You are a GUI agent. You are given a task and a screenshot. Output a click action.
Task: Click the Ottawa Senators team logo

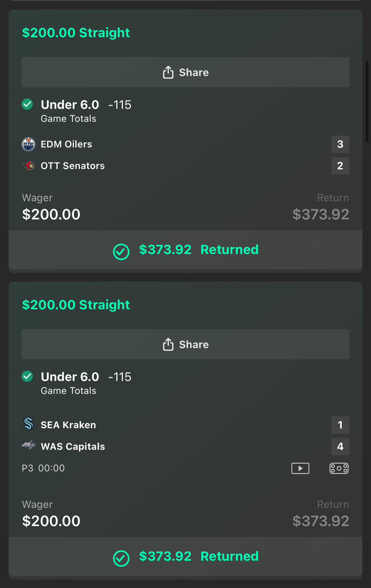point(28,166)
